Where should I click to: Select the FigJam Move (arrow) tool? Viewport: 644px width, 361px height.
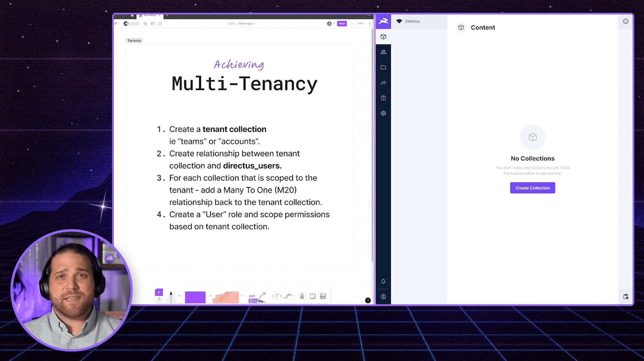(159, 292)
